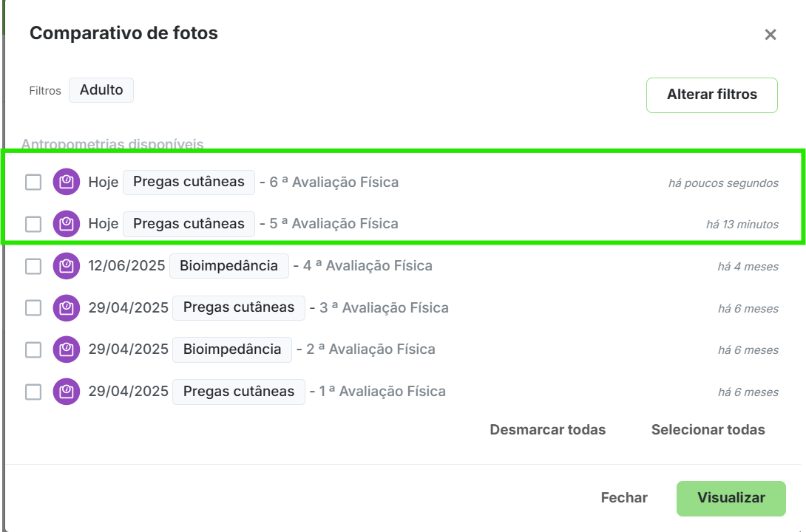Enable the 2ª Avaliação Física checkbox
Viewport: 806px width, 532px height.
(33, 349)
